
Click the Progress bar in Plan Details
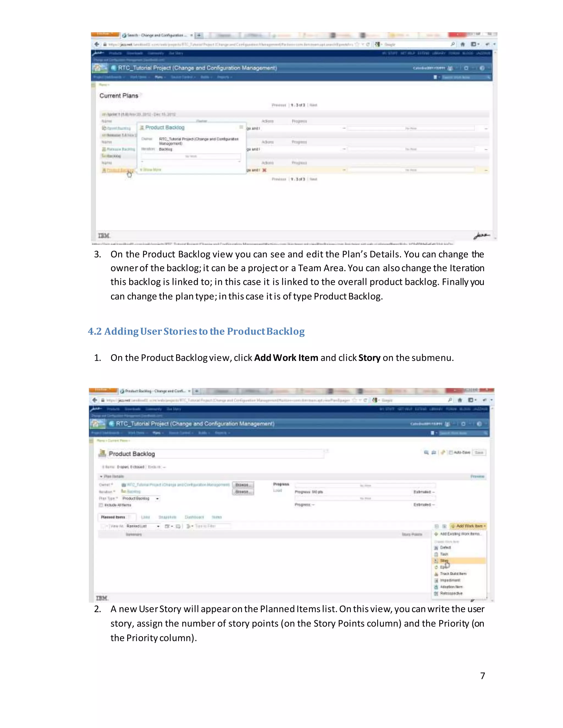[x=365, y=486]
